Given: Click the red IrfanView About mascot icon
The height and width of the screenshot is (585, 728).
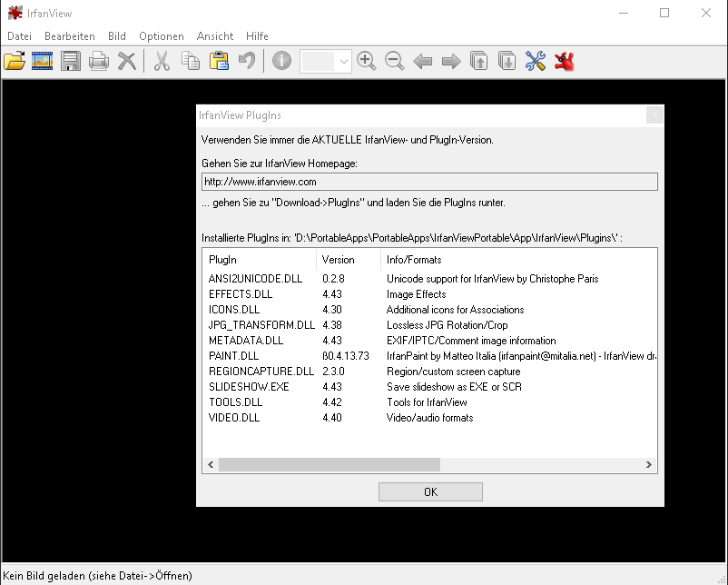Looking at the screenshot, I should [564, 62].
